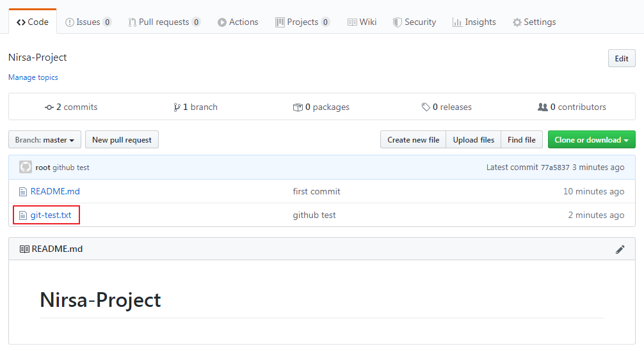
Task: View the 0 contributors page
Action: 572,107
